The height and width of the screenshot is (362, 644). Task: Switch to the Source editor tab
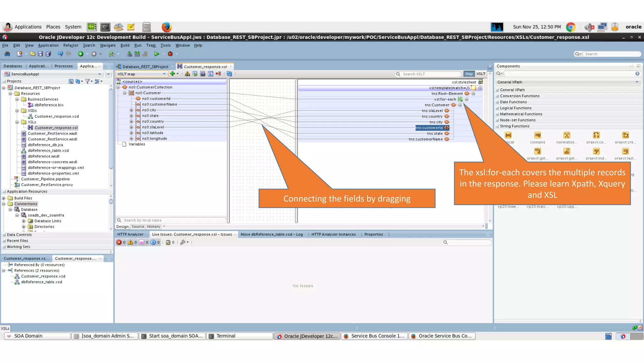tap(138, 227)
